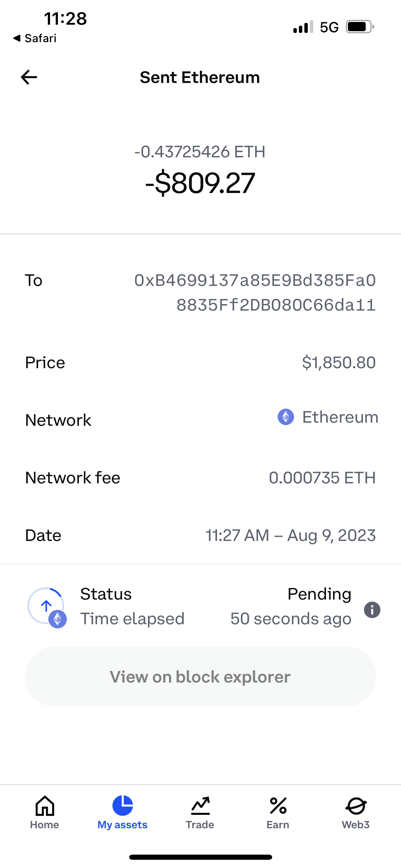This screenshot has height=868, width=401.
Task: Tap the pending status info icon
Action: coord(372,610)
